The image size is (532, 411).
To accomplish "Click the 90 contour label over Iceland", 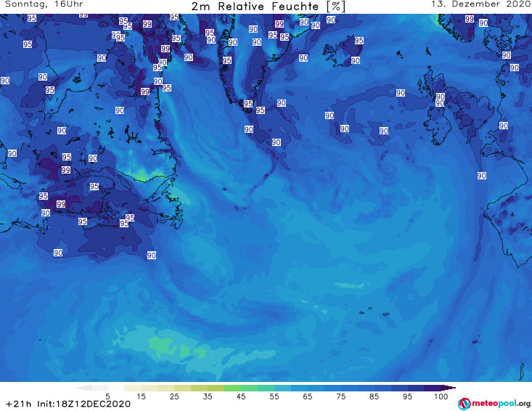I will click(355, 60).
